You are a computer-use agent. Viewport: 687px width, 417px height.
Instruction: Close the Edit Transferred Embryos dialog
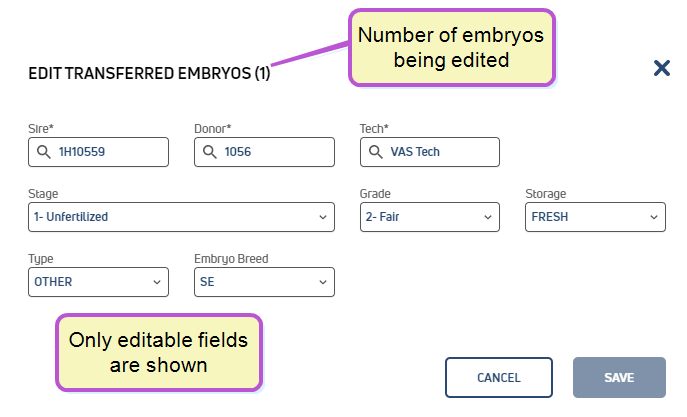tap(662, 68)
